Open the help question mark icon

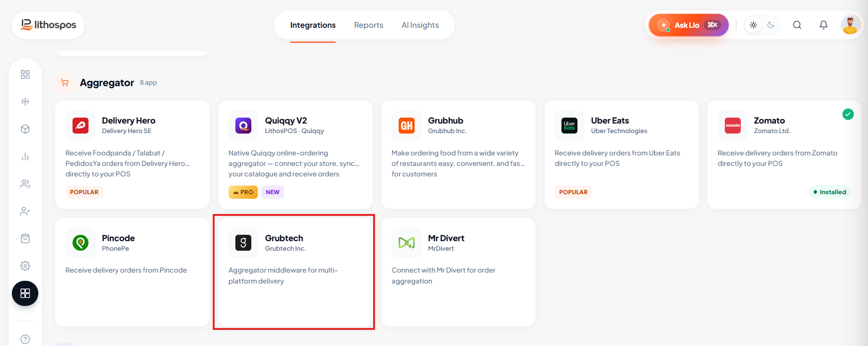pos(25,339)
